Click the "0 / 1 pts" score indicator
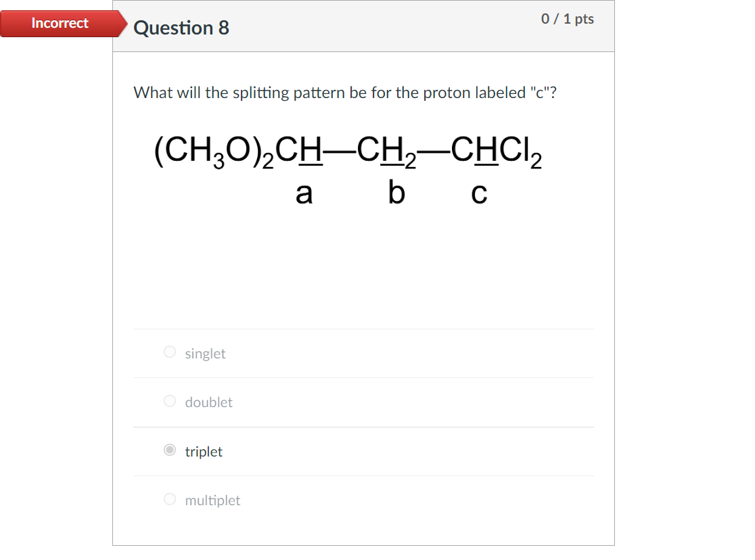 (568, 19)
